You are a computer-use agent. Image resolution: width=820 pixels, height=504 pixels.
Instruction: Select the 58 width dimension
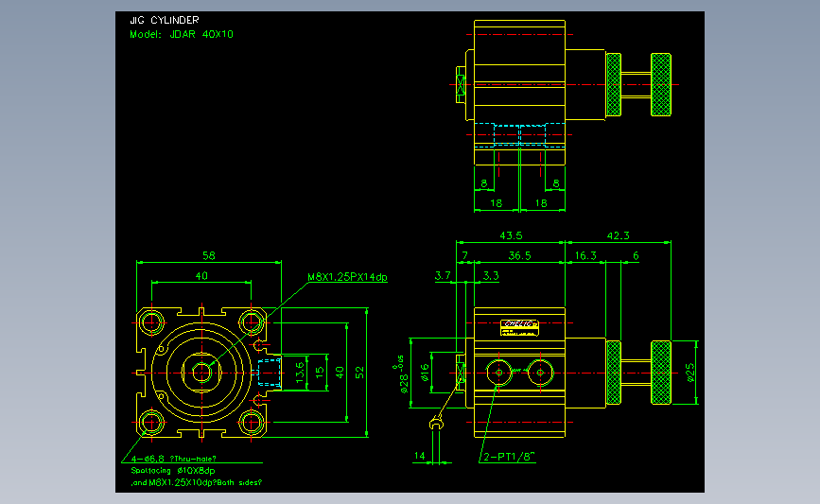[x=209, y=255]
